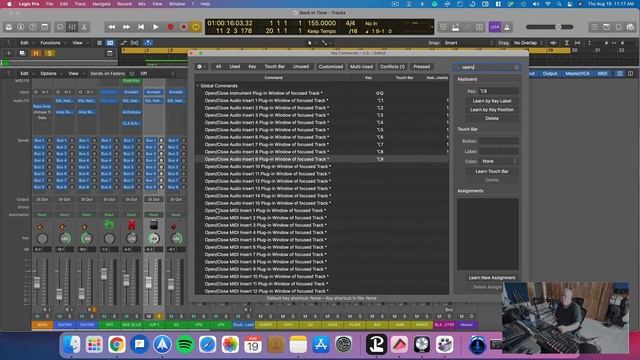Adjust the master volume slider
Viewport: 640px width, 360px height.
pos(549,27)
